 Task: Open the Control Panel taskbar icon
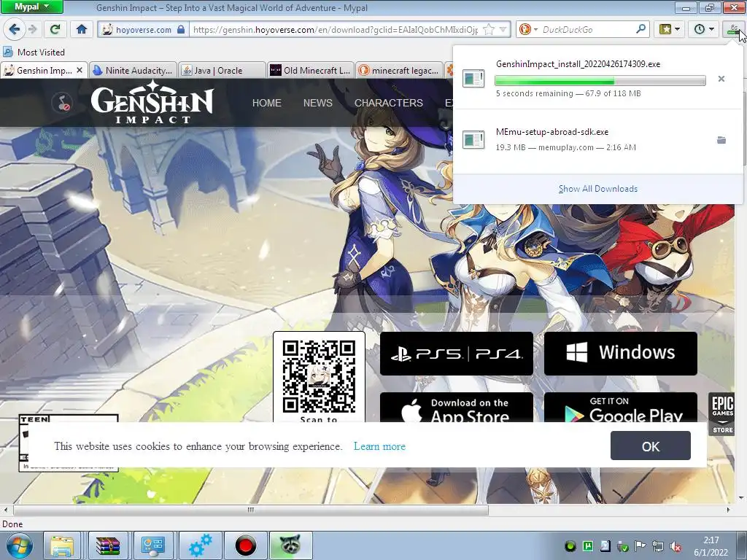point(153,545)
